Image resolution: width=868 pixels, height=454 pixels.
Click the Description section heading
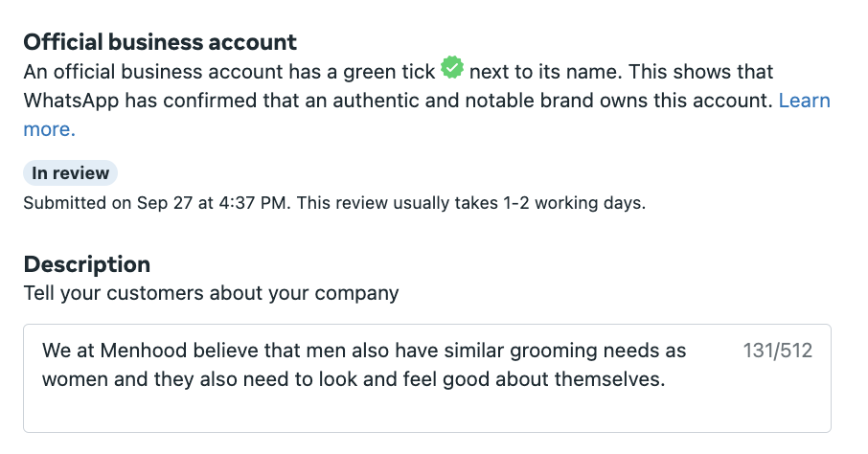click(87, 264)
